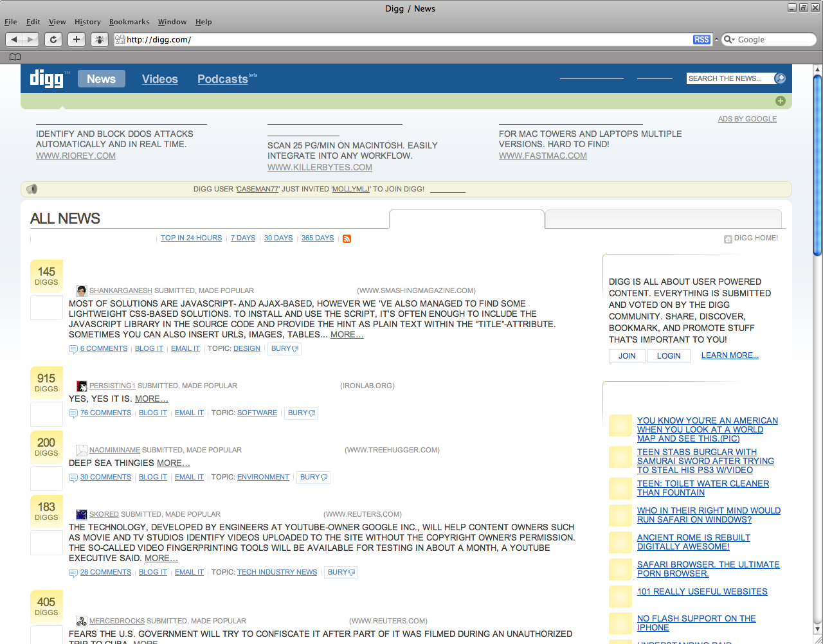Open the orange RSS feed icon
Image resolution: width=823 pixels, height=644 pixels.
pyautogui.click(x=347, y=238)
